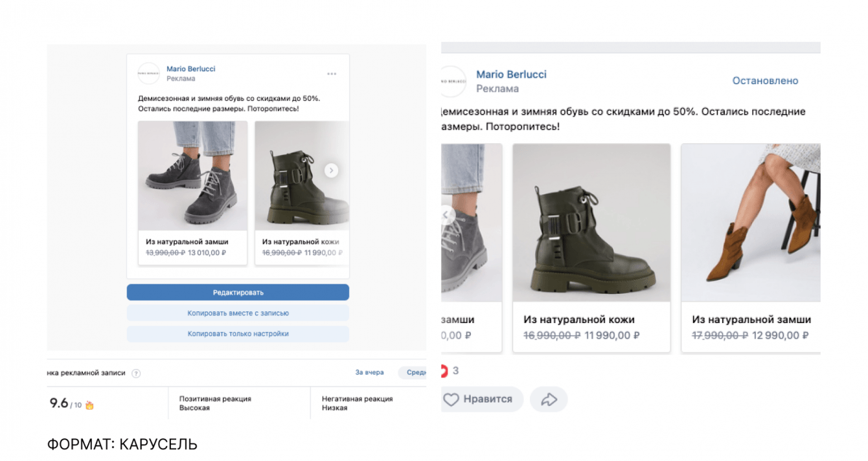Viewport: 868px width, 461px height.
Task: Click the Редактировать button
Action: click(x=238, y=293)
